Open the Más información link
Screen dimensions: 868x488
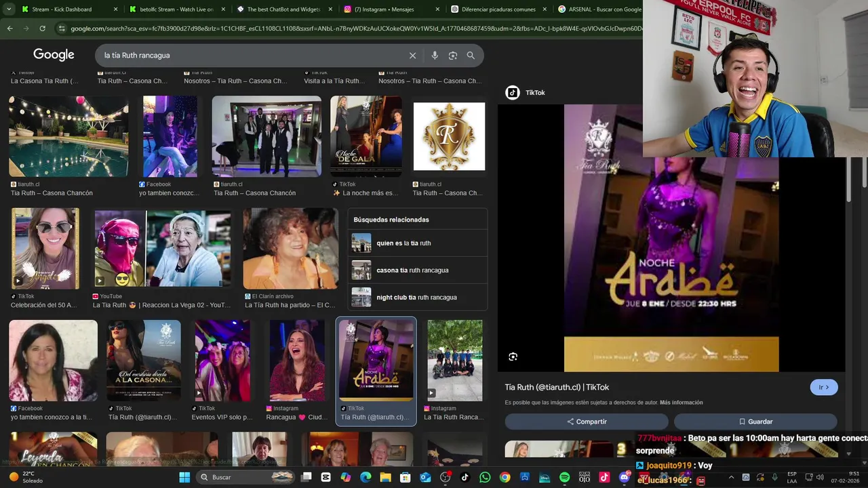(x=681, y=403)
